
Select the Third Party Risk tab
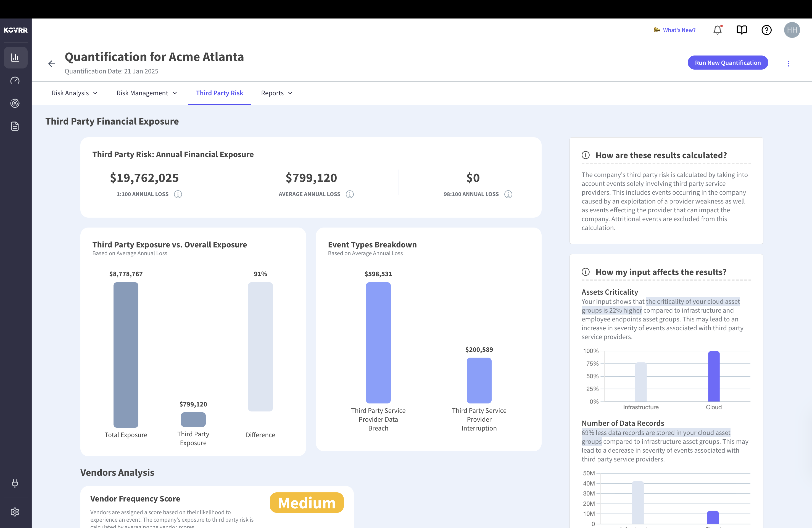219,93
